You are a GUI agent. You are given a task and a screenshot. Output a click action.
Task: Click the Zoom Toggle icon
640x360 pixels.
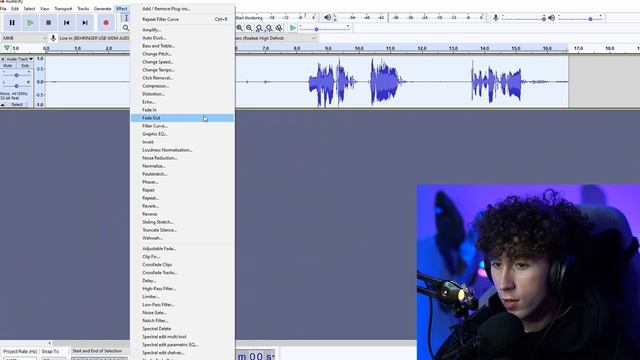[x=279, y=28]
